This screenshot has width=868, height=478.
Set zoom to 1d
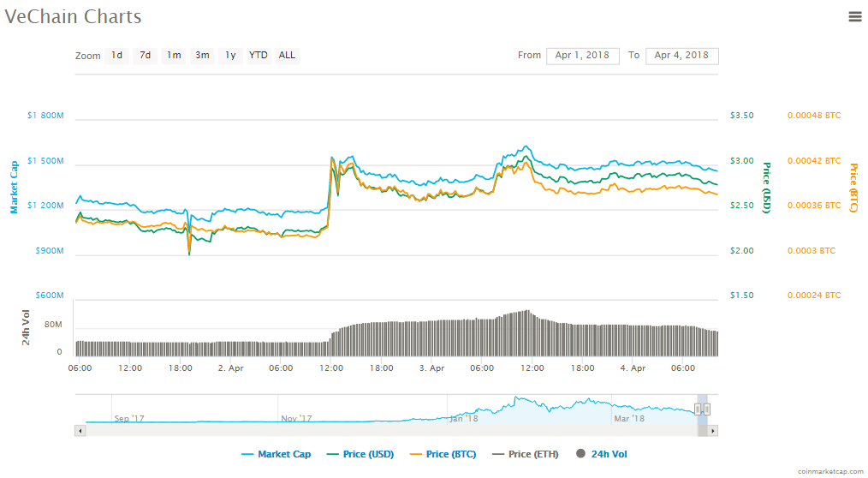(x=116, y=56)
